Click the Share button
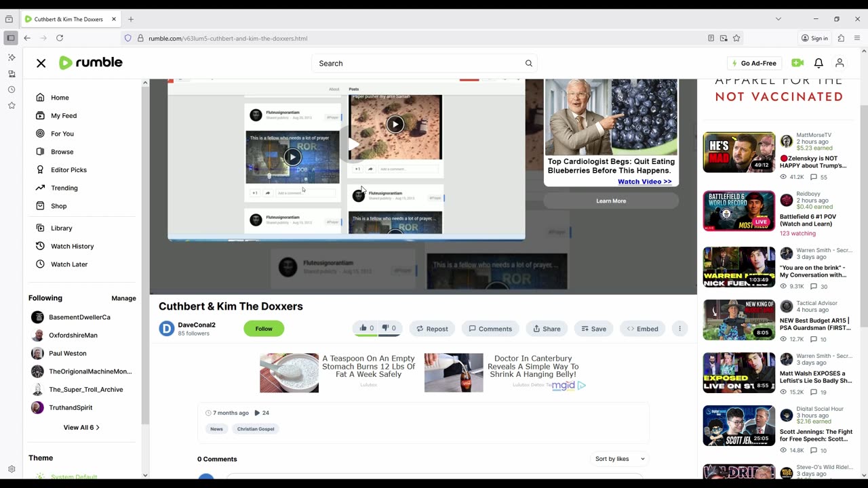 (x=547, y=329)
